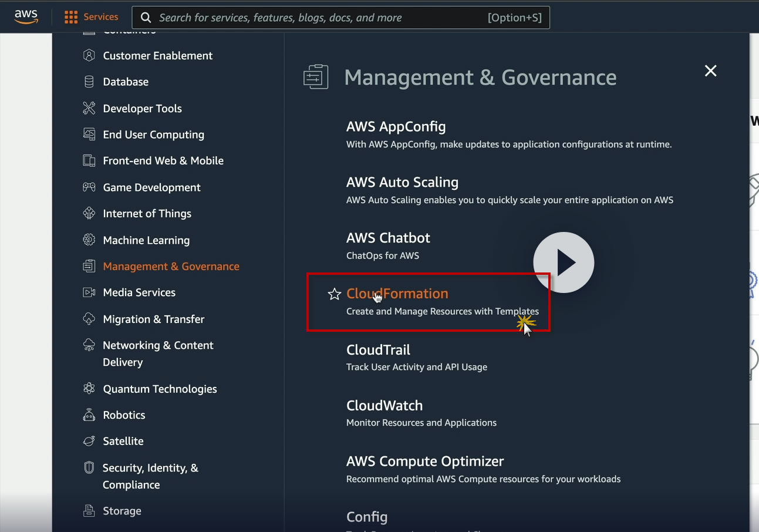Close the Management & Governance panel
The width and height of the screenshot is (759, 532).
coord(710,71)
